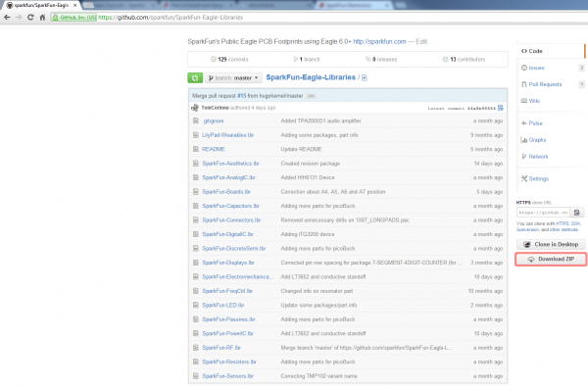The width and height of the screenshot is (588, 388).
Task: Open SparkFun-FreqCtrl.lbr file
Action: [x=227, y=291]
